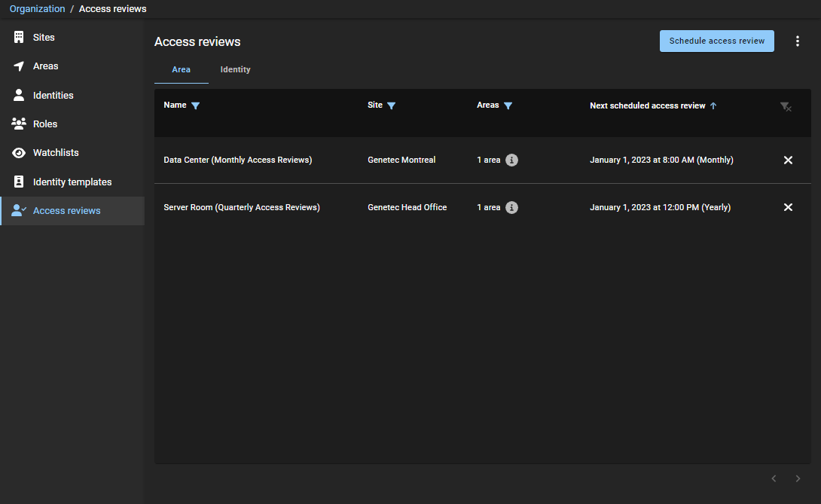The image size is (821, 504).
Task: Open Watchlists with the eye icon
Action: (20, 153)
